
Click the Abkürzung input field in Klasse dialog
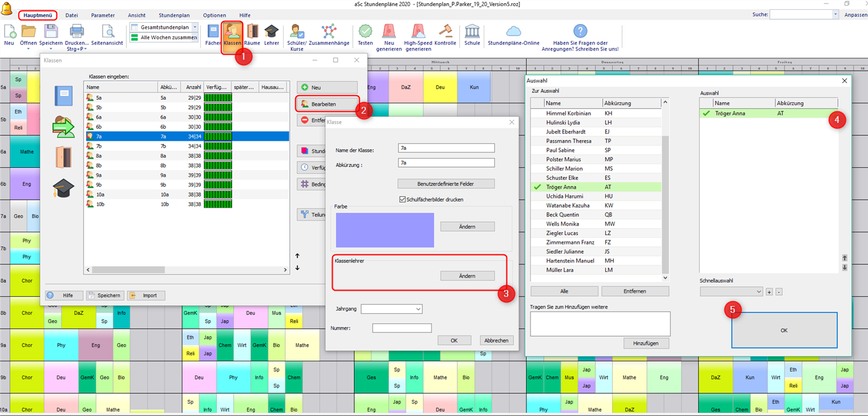(x=446, y=163)
